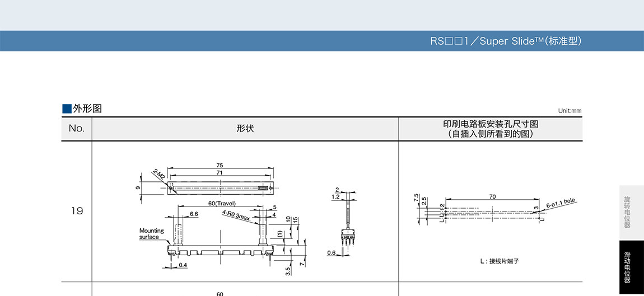
Task: Click the 75 overall length dimension
Action: click(x=220, y=165)
